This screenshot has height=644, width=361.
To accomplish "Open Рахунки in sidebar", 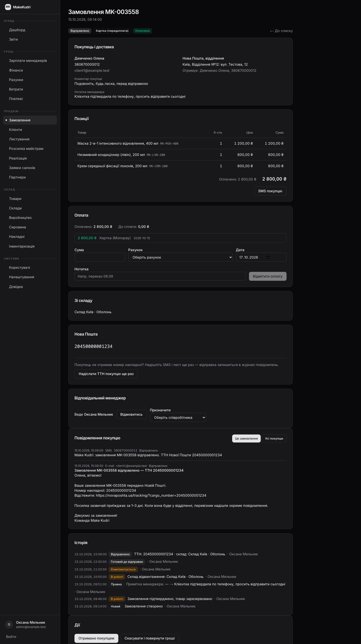I will [30, 80].
